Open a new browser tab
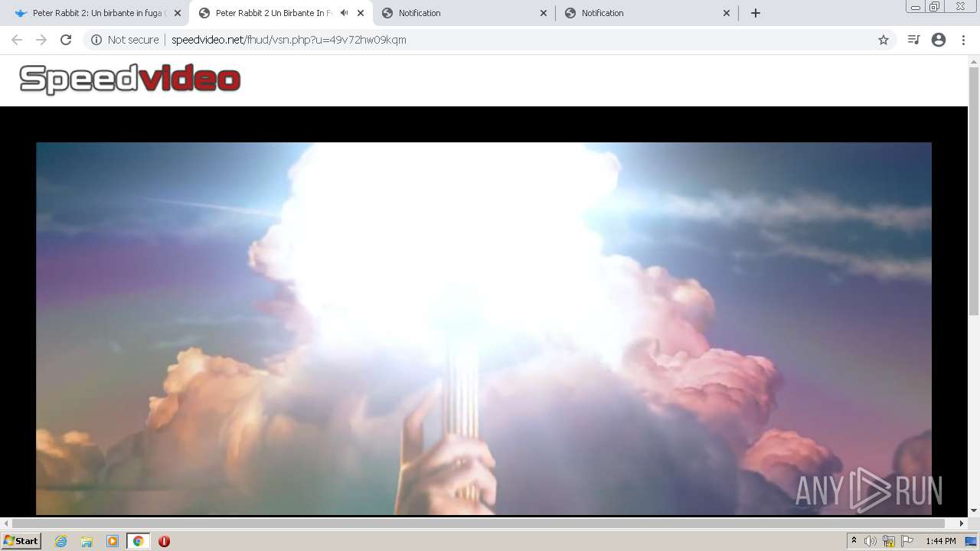Screen dimensions: 980x551 [756, 13]
